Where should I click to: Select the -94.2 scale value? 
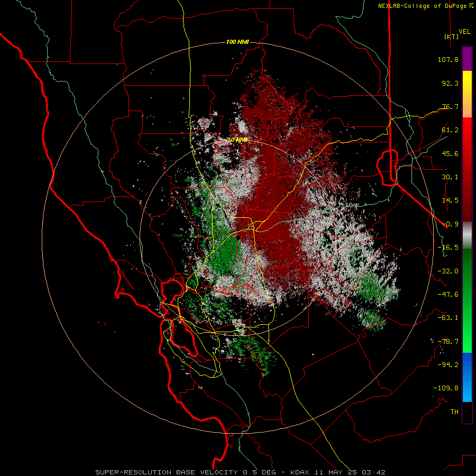click(448, 364)
